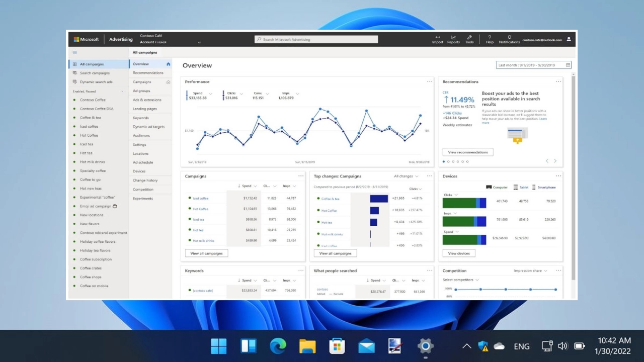
Task: Click the Search Microsoft Advertising field
Action: click(316, 39)
